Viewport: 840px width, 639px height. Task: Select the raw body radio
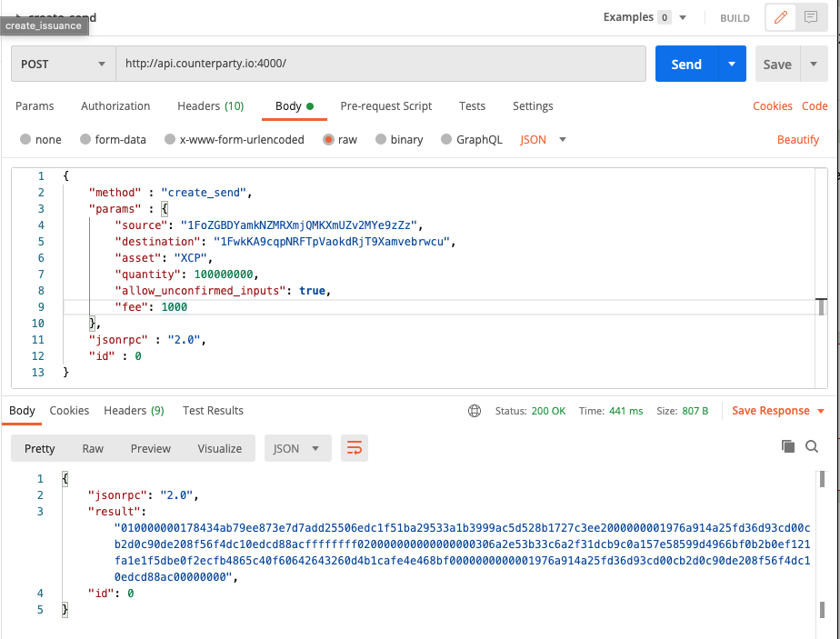point(328,139)
